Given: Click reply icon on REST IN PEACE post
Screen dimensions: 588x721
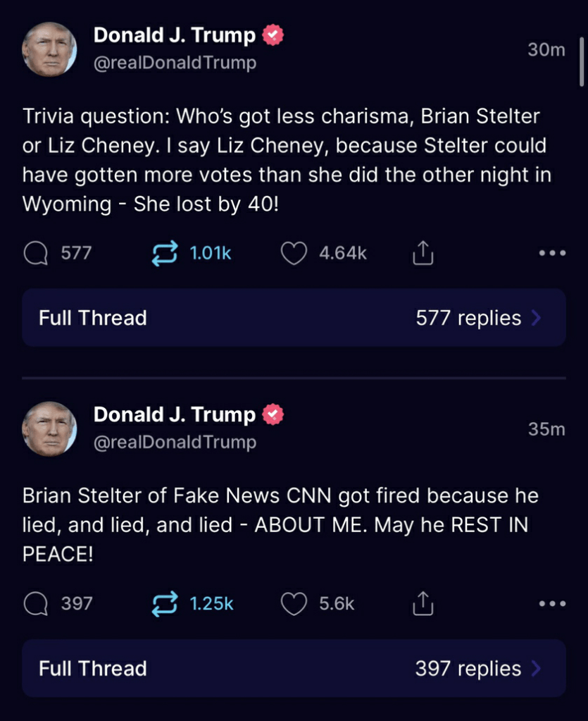Looking at the screenshot, I should tap(35, 604).
